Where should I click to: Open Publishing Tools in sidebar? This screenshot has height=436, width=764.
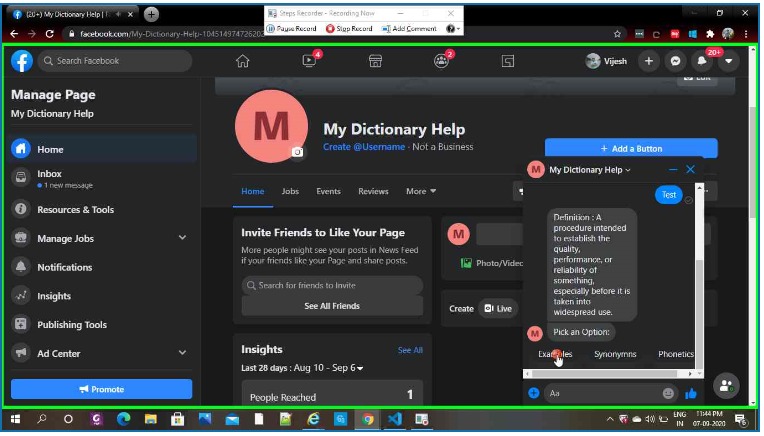(x=102, y=324)
